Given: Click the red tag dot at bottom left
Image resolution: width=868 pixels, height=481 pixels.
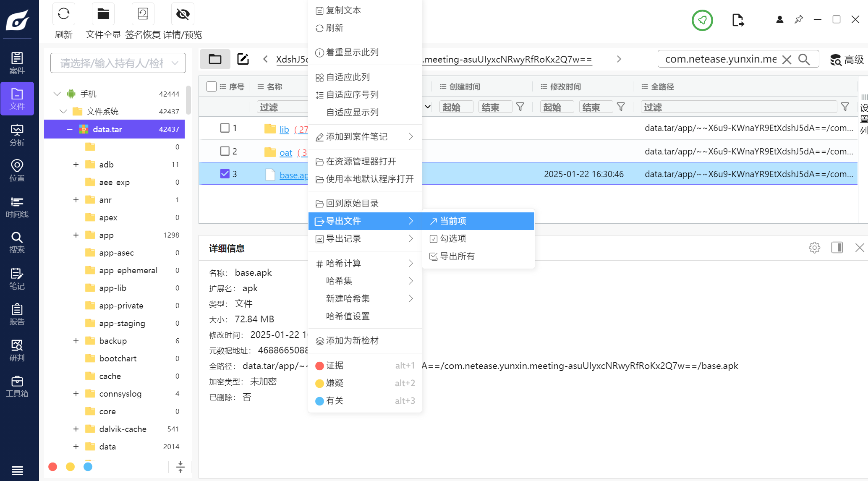Looking at the screenshot, I should pyautogui.click(x=53, y=467).
